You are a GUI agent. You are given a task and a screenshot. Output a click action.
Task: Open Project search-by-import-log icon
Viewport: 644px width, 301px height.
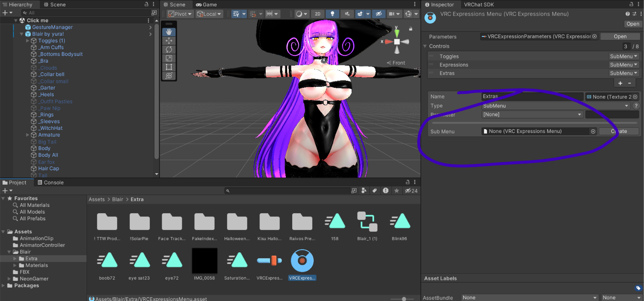pyautogui.click(x=386, y=191)
